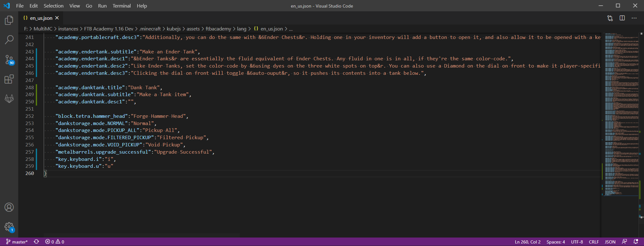Expand the ftbacademy breadcrumb
The height and width of the screenshot is (246, 644).
(218, 29)
